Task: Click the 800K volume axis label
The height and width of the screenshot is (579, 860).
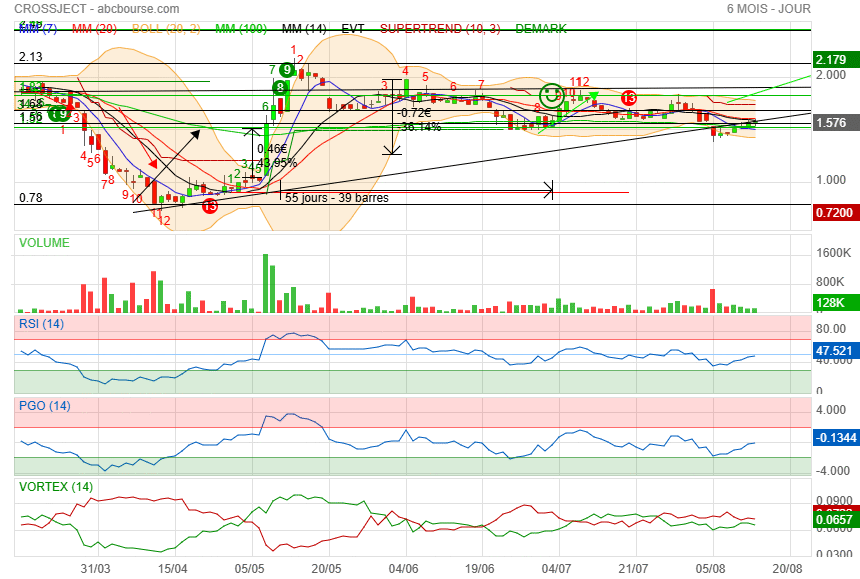Action: pyautogui.click(x=830, y=282)
